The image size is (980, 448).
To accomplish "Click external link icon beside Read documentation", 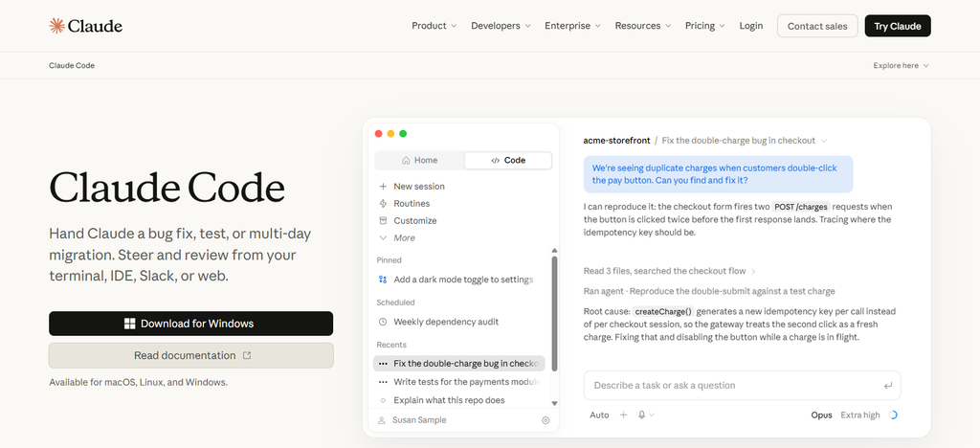I will (247, 355).
